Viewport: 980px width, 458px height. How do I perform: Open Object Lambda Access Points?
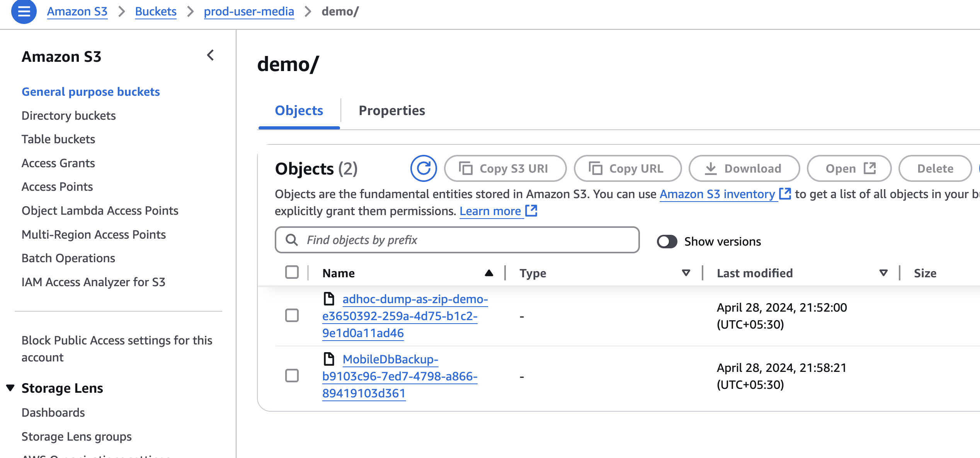point(100,210)
